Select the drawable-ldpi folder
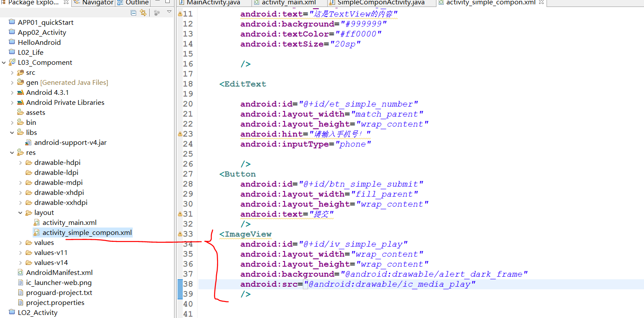The image size is (644, 318). tap(56, 172)
